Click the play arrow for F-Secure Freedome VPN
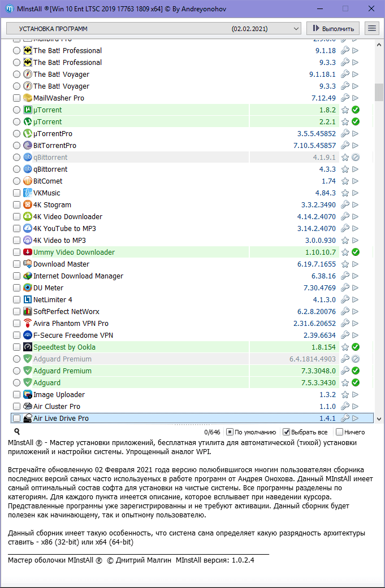The height and width of the screenshot is (588, 385). tap(356, 336)
